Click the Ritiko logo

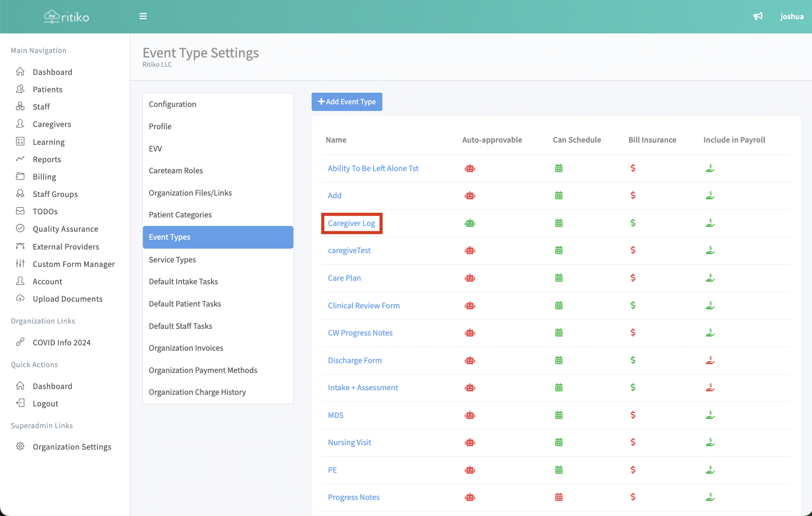[x=67, y=17]
